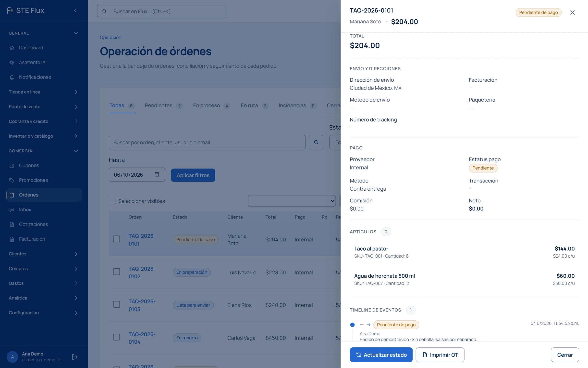Click the Ana Demo avatar
This screenshot has width=588, height=368.
(x=12, y=357)
